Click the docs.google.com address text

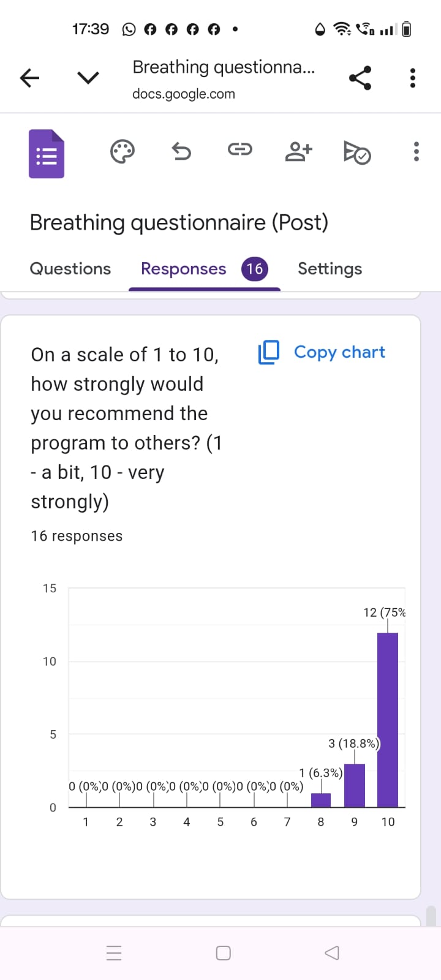tap(184, 94)
